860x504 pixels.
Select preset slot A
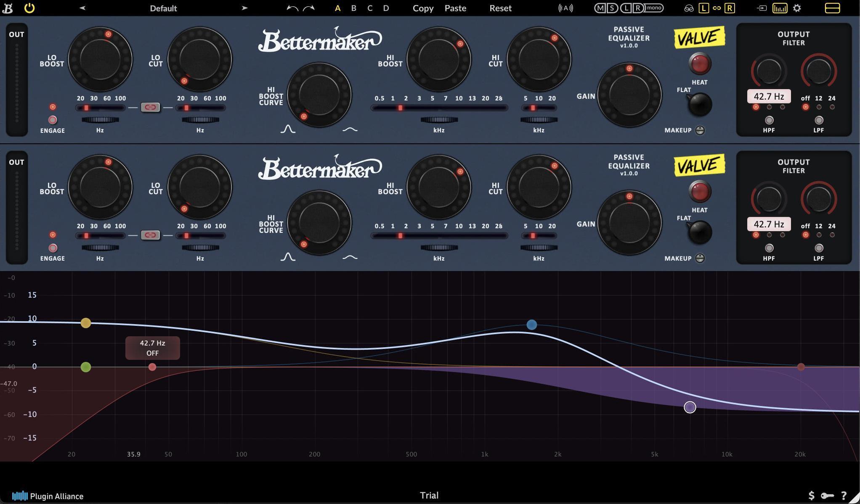pyautogui.click(x=337, y=8)
